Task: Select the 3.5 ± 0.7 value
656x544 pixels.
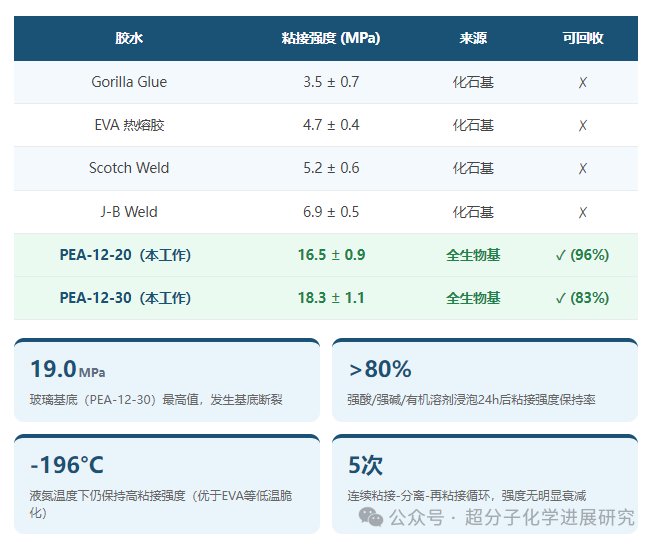Action: [x=331, y=82]
